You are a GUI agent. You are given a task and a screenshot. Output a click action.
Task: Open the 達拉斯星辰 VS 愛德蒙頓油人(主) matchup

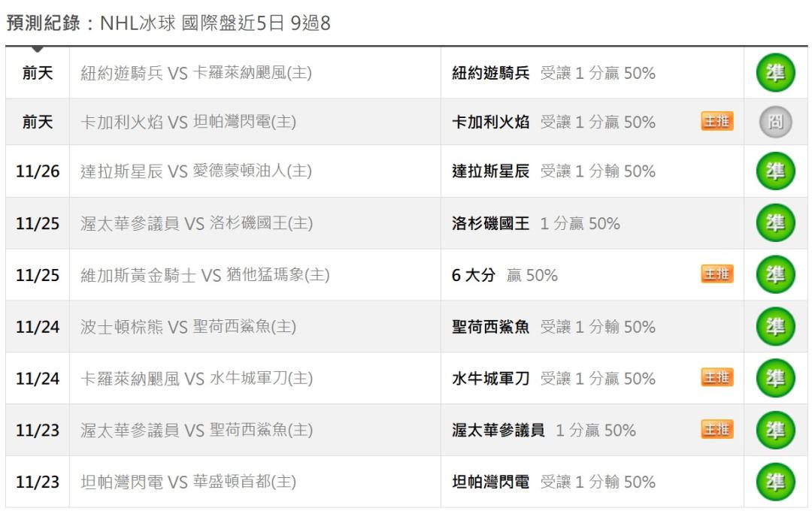(x=195, y=171)
